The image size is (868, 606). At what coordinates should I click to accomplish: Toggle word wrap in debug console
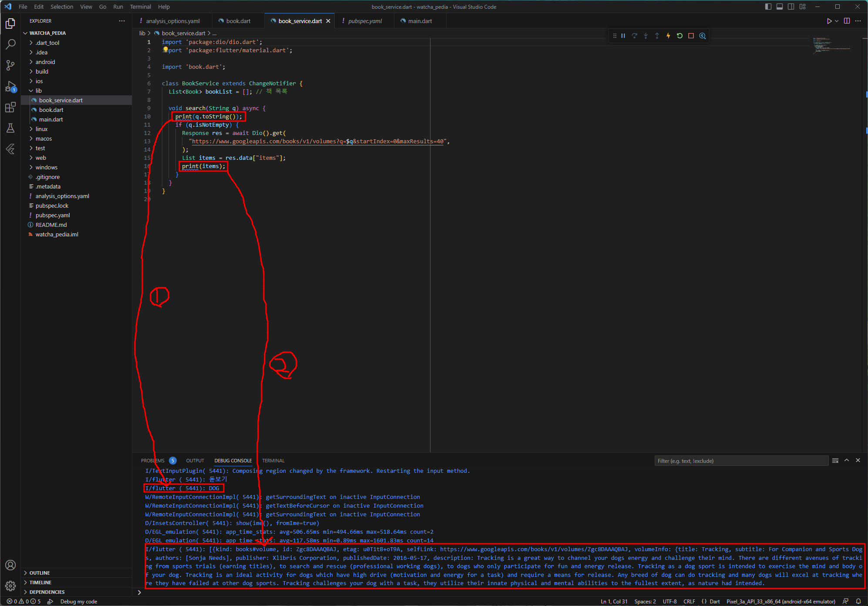coord(835,461)
